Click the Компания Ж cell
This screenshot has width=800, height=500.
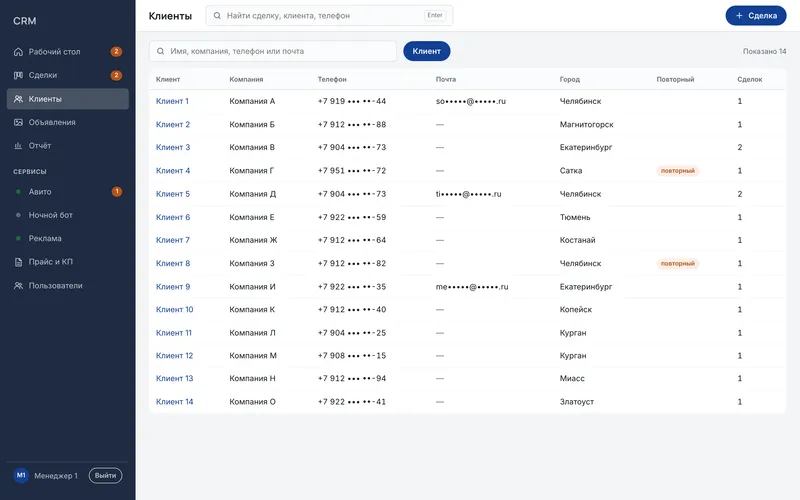(254, 240)
